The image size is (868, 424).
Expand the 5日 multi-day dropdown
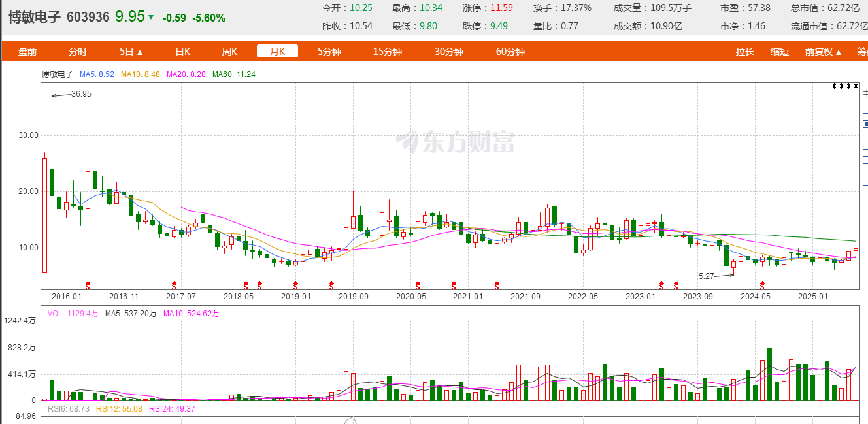point(131,52)
